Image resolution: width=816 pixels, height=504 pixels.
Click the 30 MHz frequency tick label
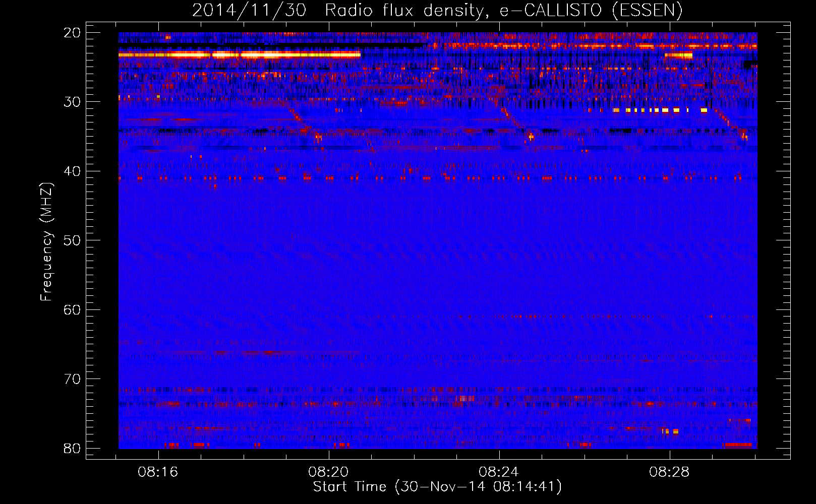point(72,102)
